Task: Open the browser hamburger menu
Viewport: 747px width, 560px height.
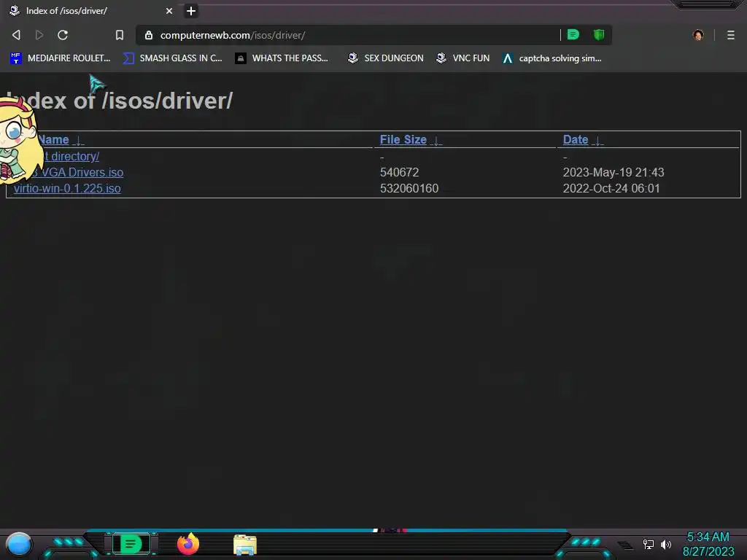Action: point(731,35)
